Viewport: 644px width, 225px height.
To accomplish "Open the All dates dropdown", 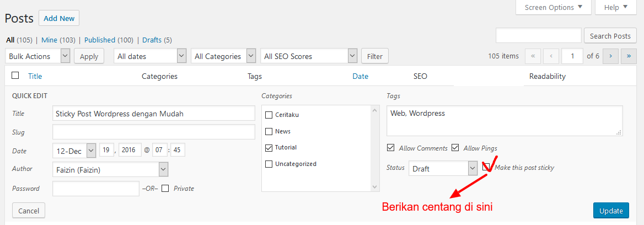I will click(151, 56).
